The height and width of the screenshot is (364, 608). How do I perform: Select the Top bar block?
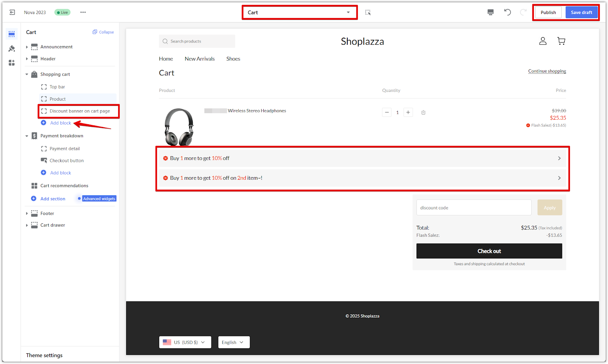click(x=57, y=87)
